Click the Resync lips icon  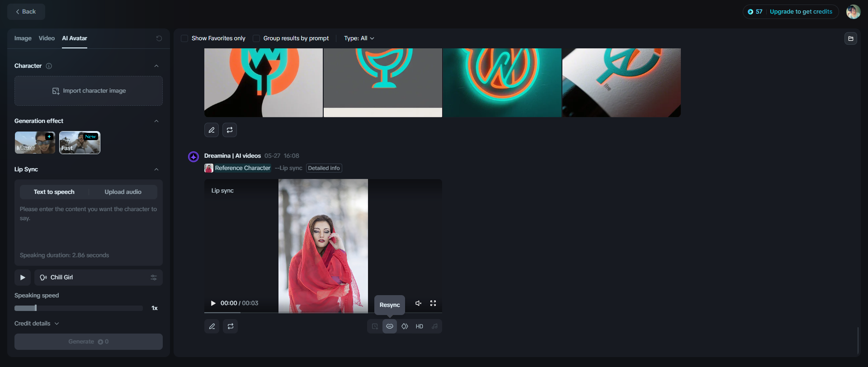390,326
